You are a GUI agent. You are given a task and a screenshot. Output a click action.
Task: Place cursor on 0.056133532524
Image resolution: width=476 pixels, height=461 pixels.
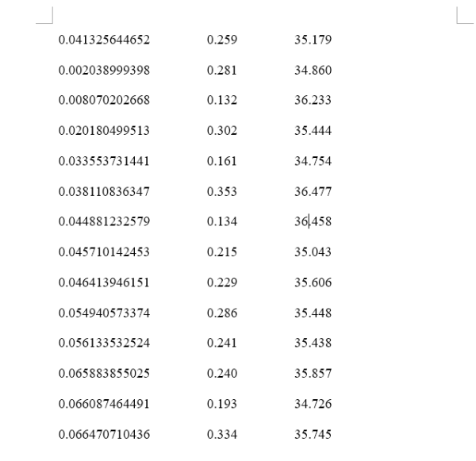tap(105, 342)
